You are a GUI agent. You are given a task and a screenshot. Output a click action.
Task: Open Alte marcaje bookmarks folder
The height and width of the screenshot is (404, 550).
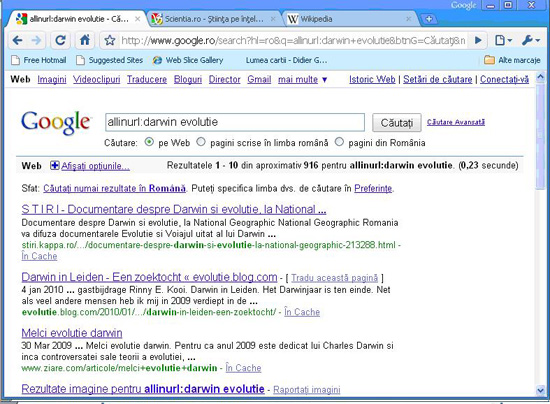(512, 60)
